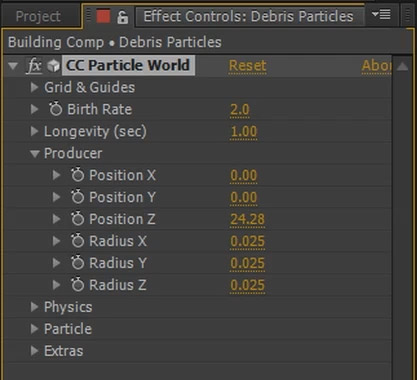Screen dimensions: 417x380
Task: Open the panel options menu
Action: coord(381,15)
